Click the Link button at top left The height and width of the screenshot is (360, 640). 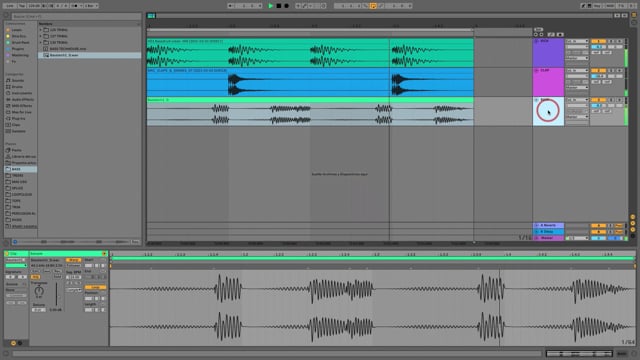(10, 6)
